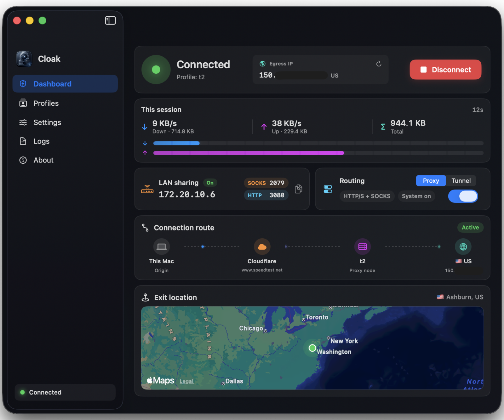
Task: Click the This Mac laptop icon
Action: coord(162,247)
